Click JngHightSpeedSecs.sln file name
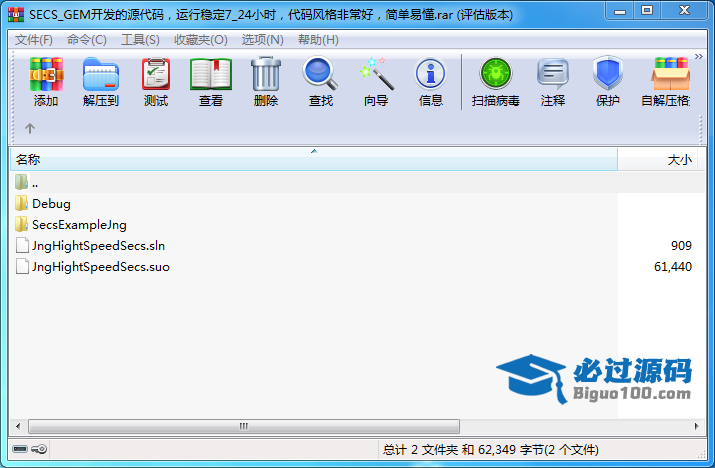The image size is (715, 468). point(98,245)
